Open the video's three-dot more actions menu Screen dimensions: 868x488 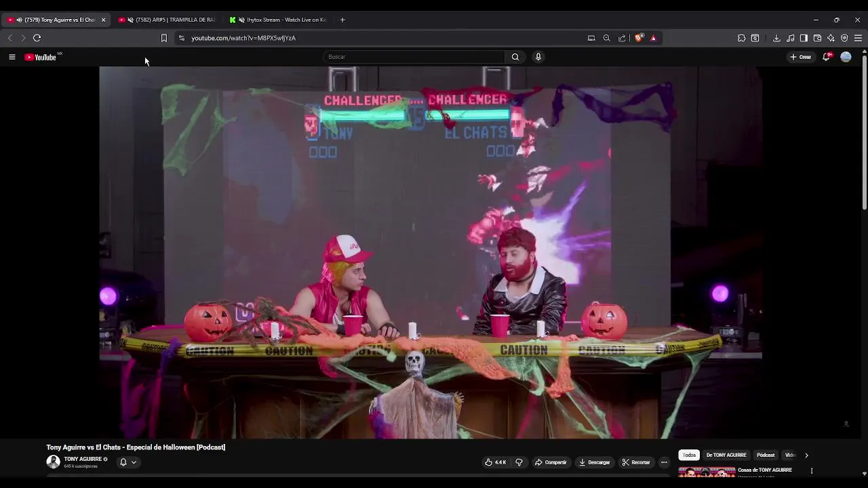point(664,462)
